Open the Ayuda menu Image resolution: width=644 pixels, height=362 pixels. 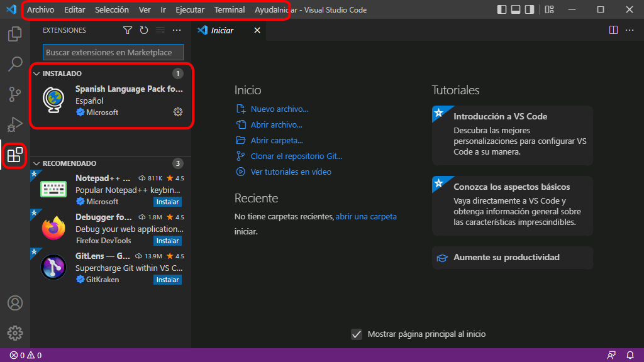[x=266, y=10]
